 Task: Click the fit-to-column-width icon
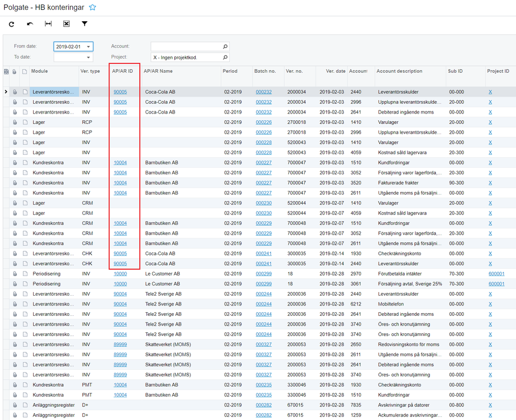[48, 24]
